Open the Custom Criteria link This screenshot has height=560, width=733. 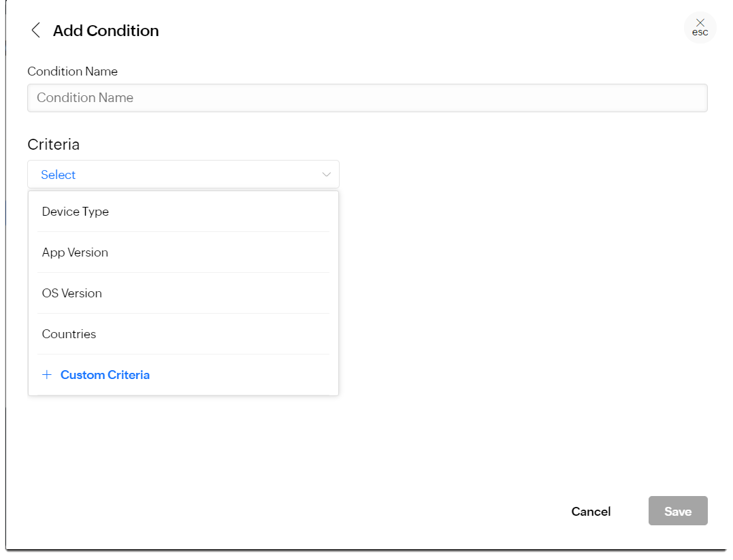[105, 375]
